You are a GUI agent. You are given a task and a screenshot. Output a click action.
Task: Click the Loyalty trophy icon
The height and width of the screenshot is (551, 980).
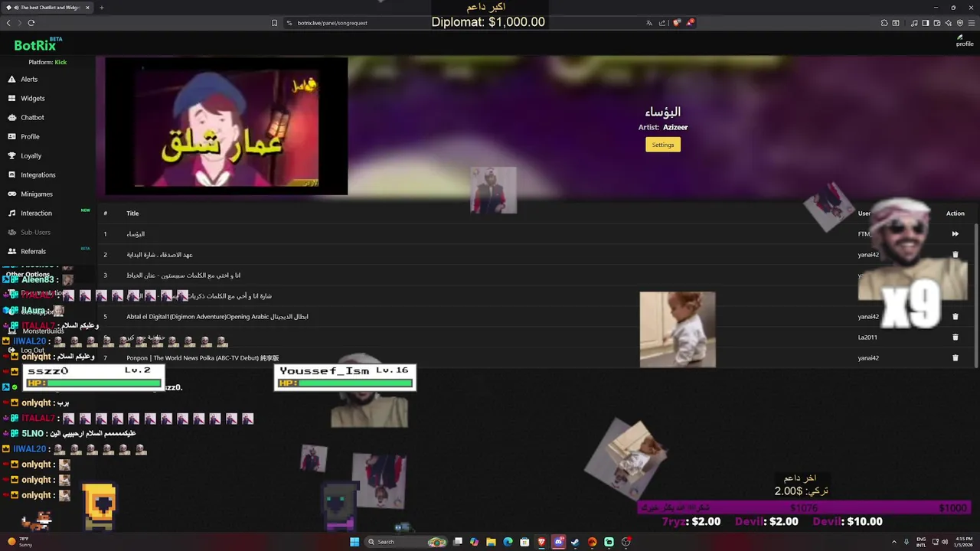click(x=12, y=156)
